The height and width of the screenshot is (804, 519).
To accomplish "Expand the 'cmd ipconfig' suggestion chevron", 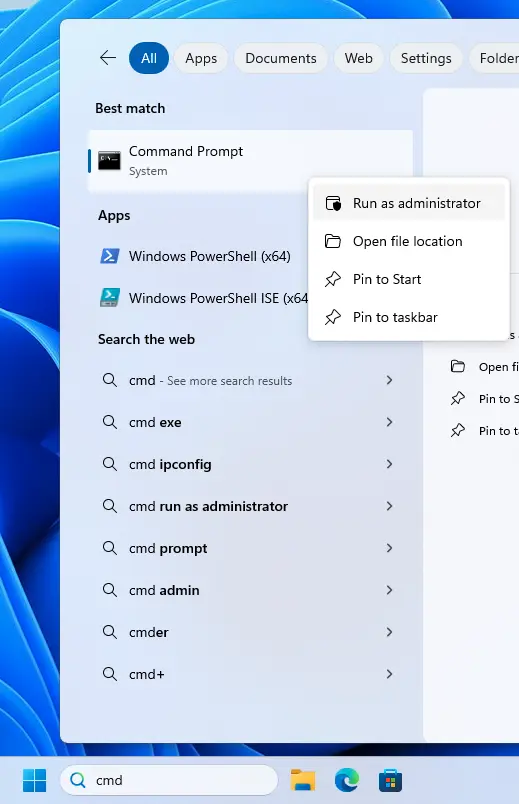I will pyautogui.click(x=389, y=465).
